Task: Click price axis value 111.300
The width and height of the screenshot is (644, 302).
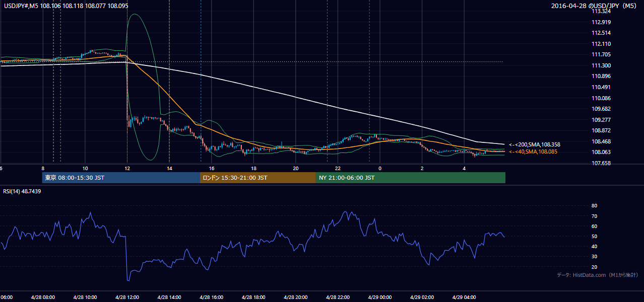Action: pos(601,65)
